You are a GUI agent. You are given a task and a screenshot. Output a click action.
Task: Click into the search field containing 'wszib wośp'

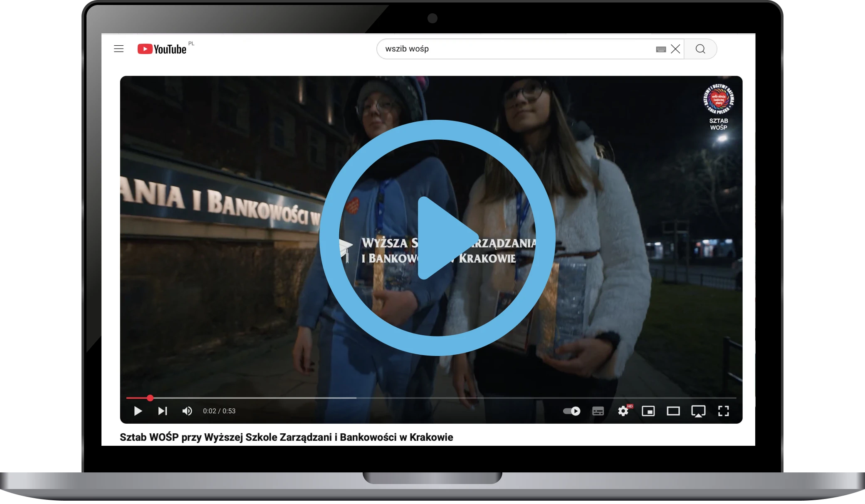click(x=516, y=49)
